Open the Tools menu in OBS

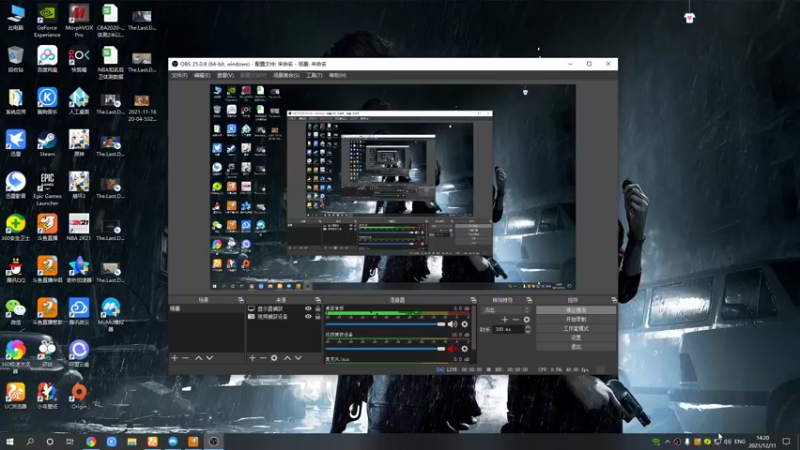point(314,76)
